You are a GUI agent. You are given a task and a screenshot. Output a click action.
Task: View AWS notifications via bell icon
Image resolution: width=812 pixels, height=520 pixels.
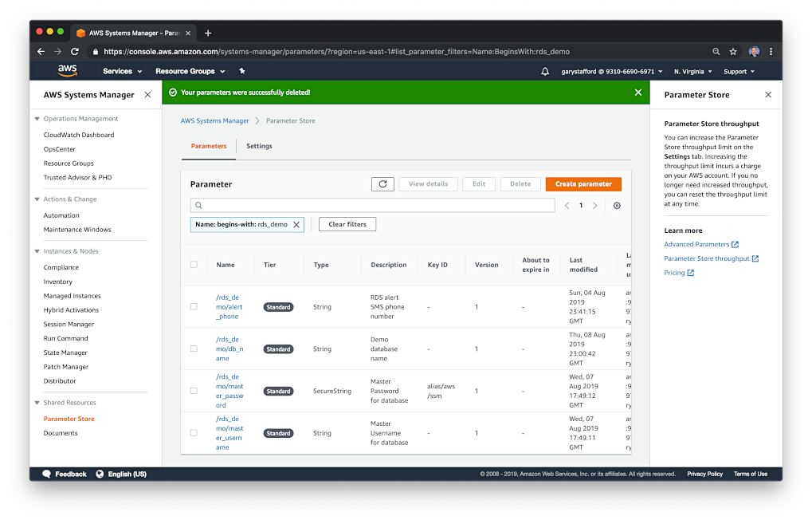coord(544,71)
